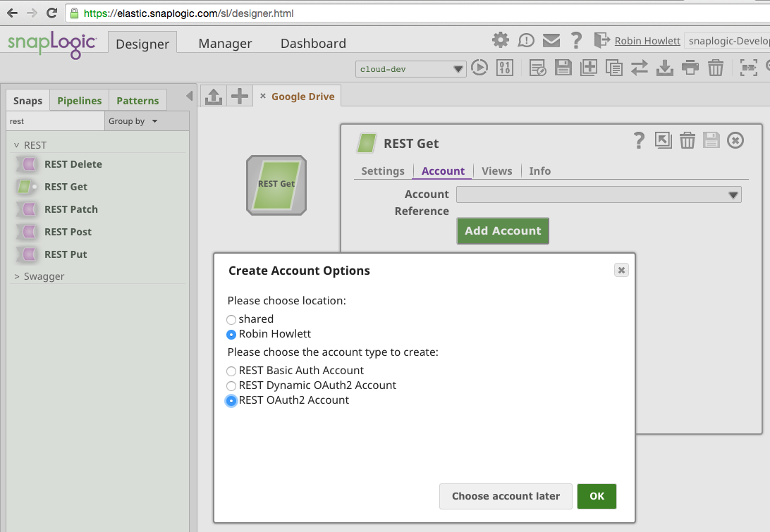Switch to the Designer tab
This screenshot has width=770, height=532.
(142, 44)
